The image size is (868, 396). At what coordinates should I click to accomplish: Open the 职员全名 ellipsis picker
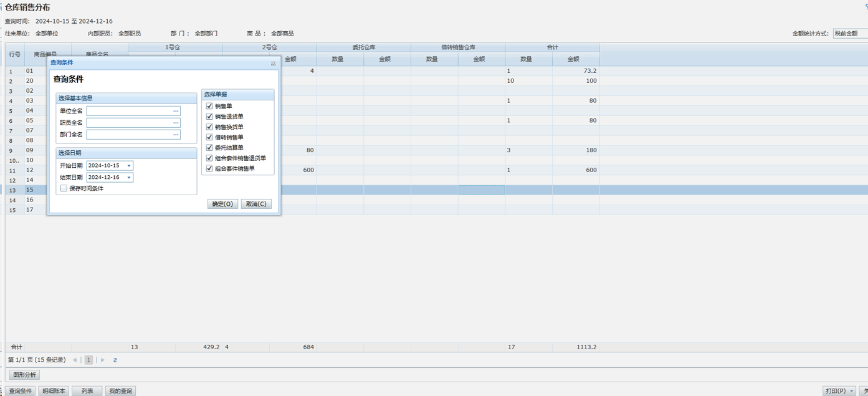176,123
